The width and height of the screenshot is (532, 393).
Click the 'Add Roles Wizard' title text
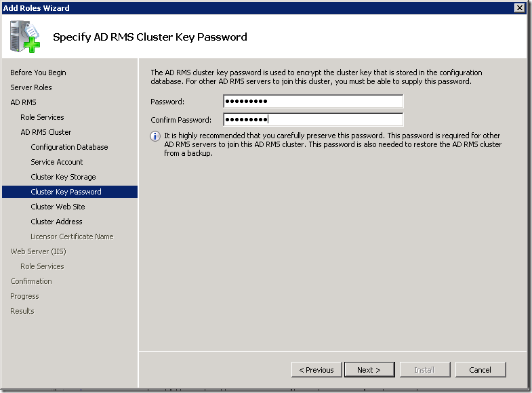click(x=36, y=8)
